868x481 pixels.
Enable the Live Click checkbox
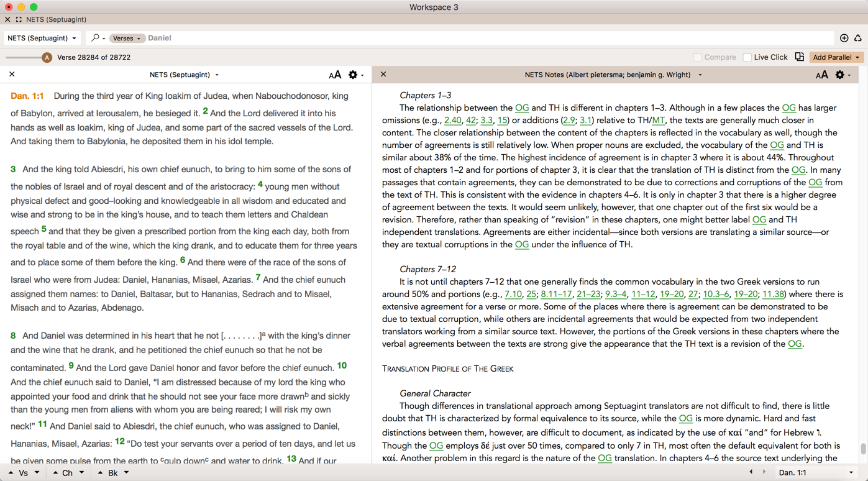click(747, 57)
